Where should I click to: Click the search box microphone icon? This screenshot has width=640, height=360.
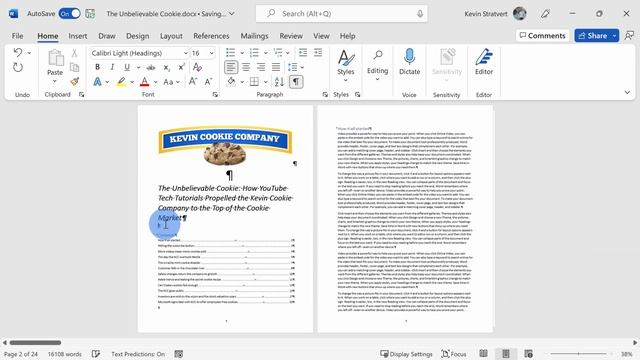coord(420,13)
